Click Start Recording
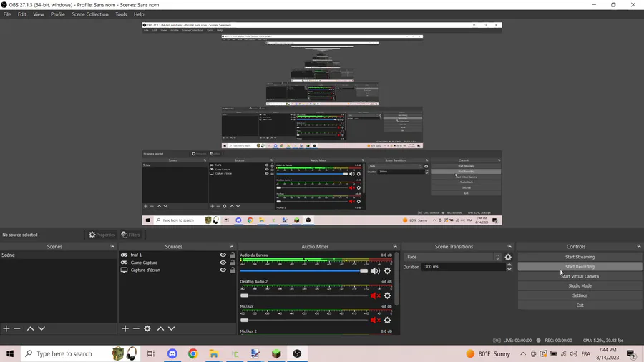This screenshot has width=644, height=362. (580, 267)
